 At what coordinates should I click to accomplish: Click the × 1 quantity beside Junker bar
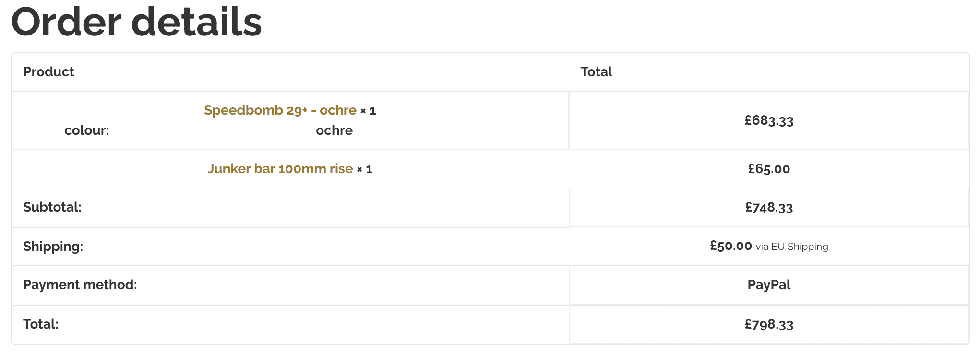[365, 169]
